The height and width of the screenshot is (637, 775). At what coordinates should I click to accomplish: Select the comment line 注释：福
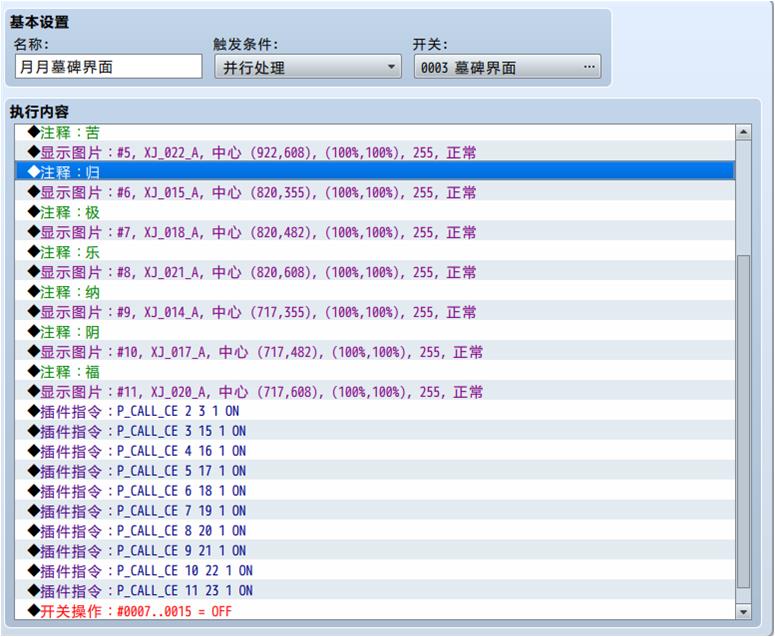tap(375, 372)
